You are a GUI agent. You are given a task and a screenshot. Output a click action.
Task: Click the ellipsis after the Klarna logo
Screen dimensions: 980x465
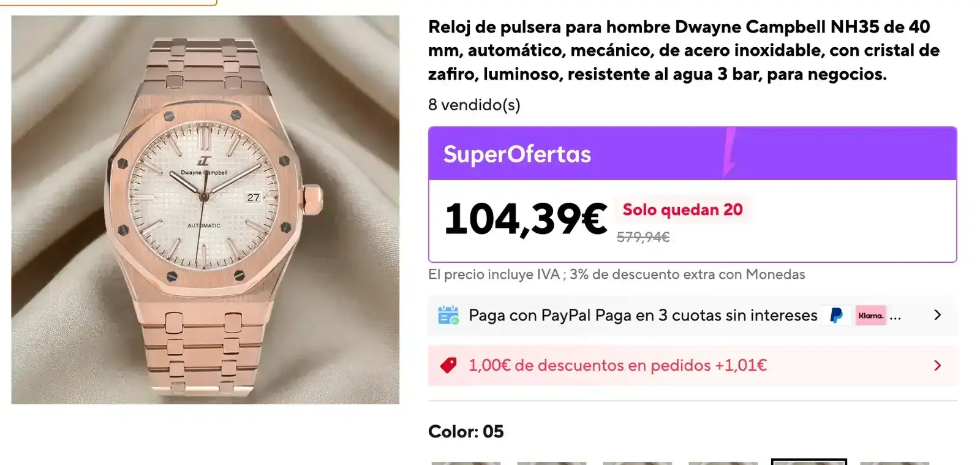click(895, 317)
